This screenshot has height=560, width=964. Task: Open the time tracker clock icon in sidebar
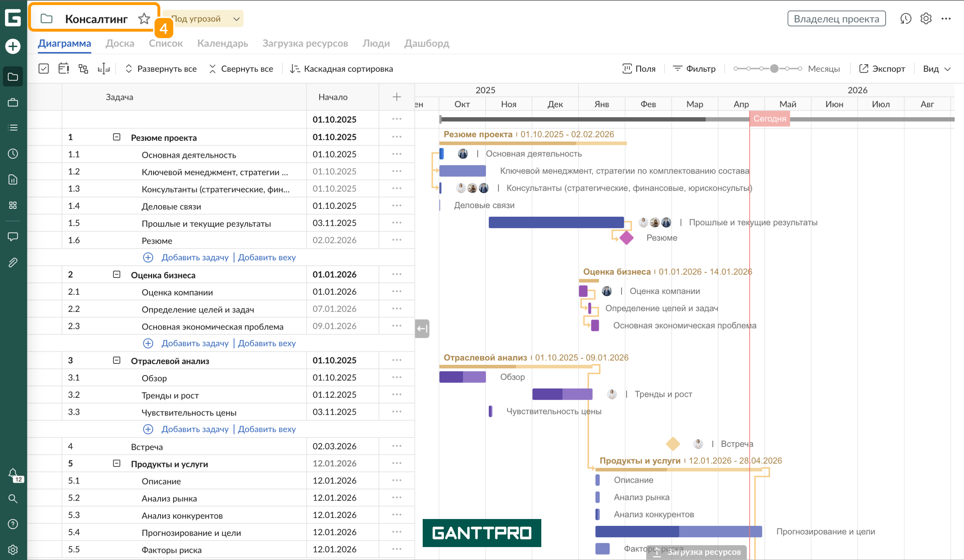(x=13, y=154)
